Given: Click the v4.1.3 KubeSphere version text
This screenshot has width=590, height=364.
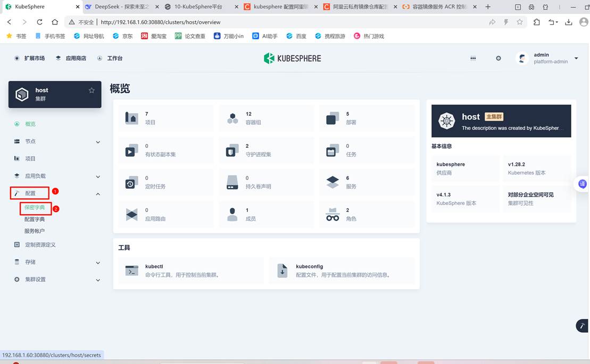Looking at the screenshot, I should coord(443,194).
